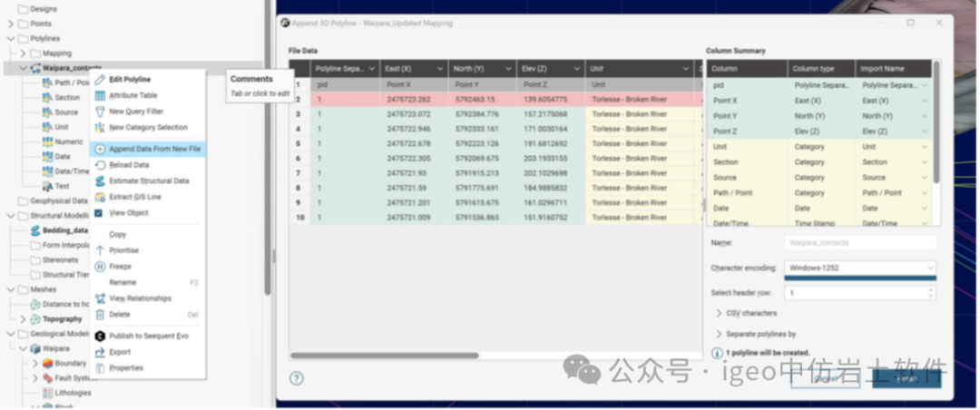The width and height of the screenshot is (980, 410).
Task: Expand the Separate polylines by section
Action: (x=719, y=334)
